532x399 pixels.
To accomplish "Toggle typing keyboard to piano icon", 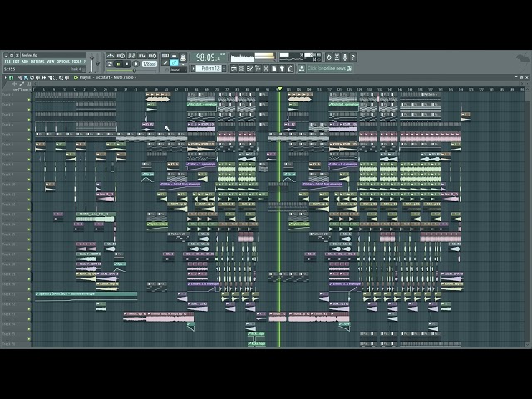I will point(165,56).
